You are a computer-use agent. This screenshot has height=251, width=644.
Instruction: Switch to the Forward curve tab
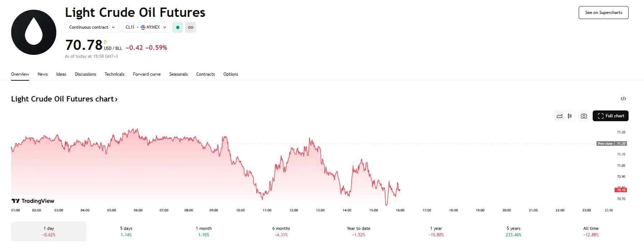[147, 74]
